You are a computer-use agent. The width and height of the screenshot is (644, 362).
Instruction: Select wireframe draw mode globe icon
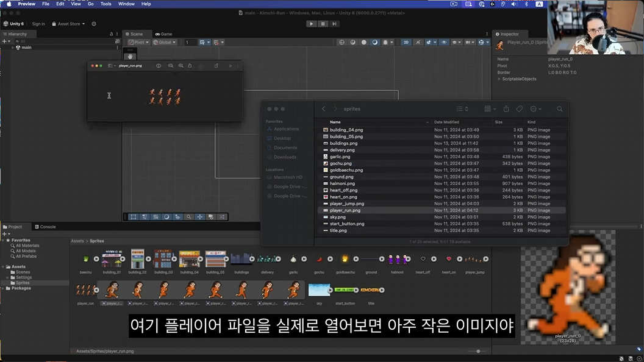[x=342, y=42]
